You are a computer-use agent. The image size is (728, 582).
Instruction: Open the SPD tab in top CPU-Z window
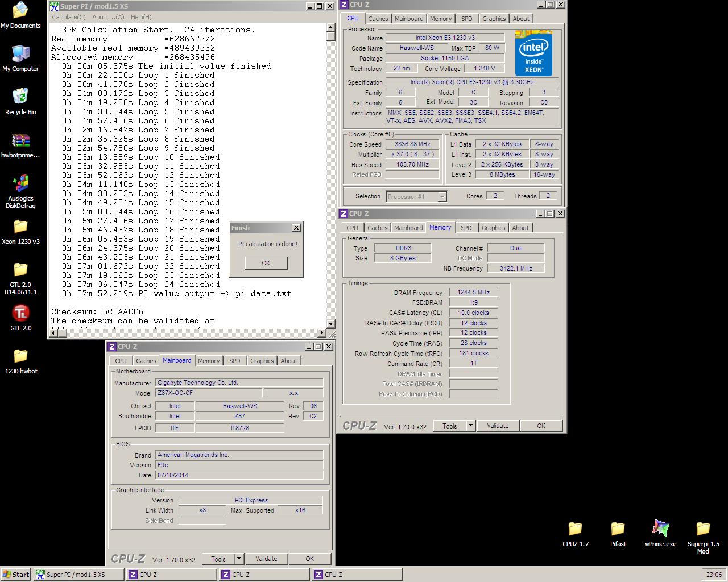tap(467, 19)
